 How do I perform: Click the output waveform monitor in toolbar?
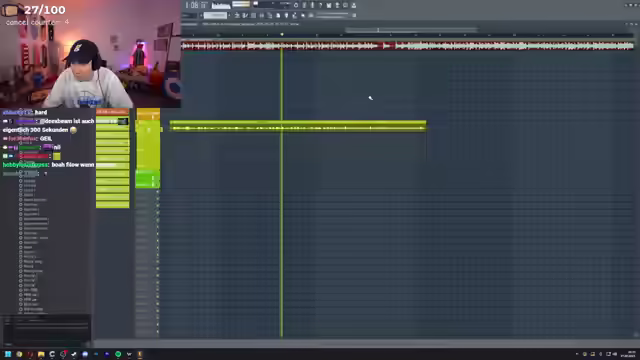221,5
